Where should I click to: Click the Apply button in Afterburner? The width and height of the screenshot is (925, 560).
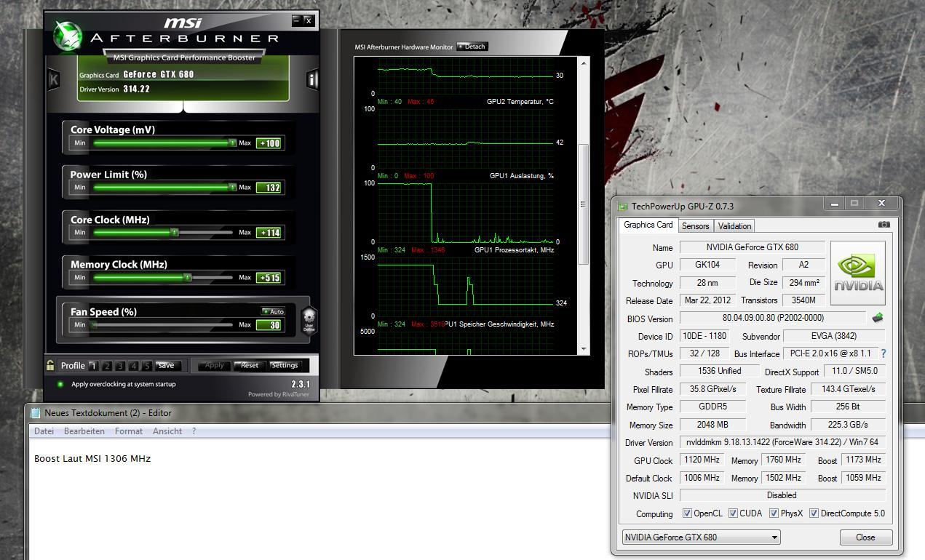215,366
